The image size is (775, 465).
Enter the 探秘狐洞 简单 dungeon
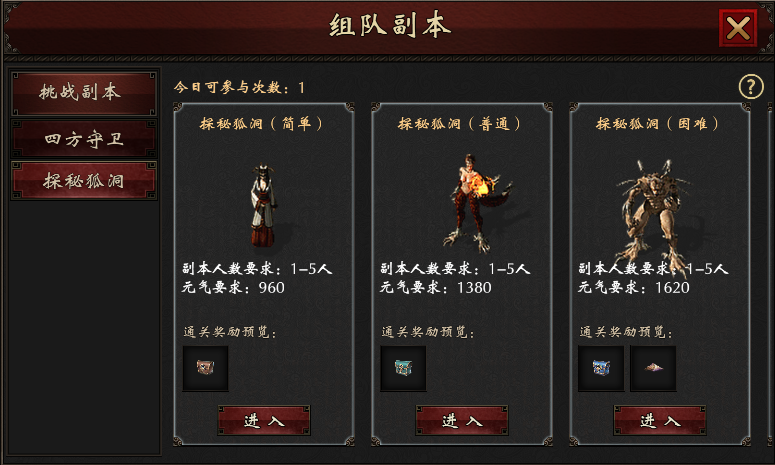click(264, 421)
